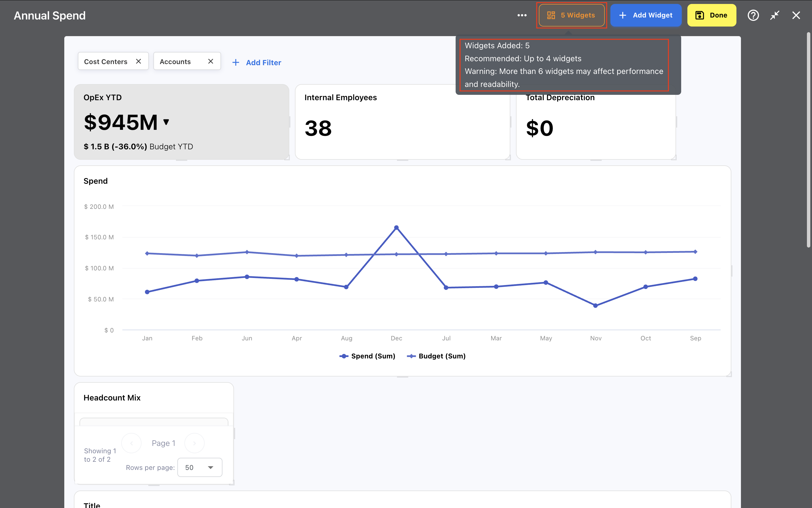The height and width of the screenshot is (508, 812).
Task: Click the 5 Widgets counter button
Action: point(571,15)
